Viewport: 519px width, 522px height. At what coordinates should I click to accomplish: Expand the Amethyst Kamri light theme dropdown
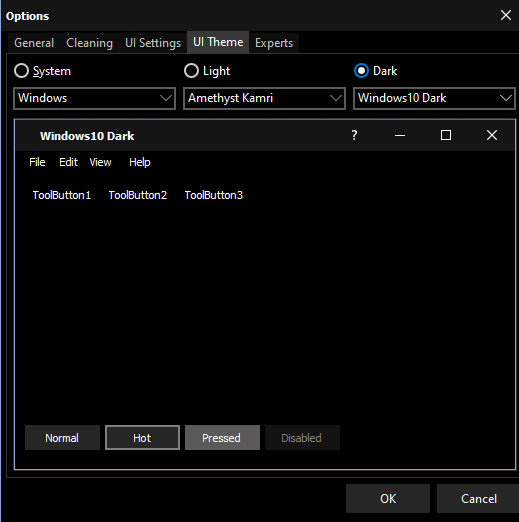coord(264,98)
